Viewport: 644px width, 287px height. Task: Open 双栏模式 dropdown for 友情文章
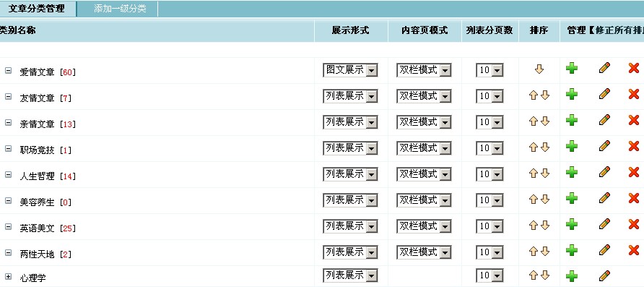tap(424, 96)
